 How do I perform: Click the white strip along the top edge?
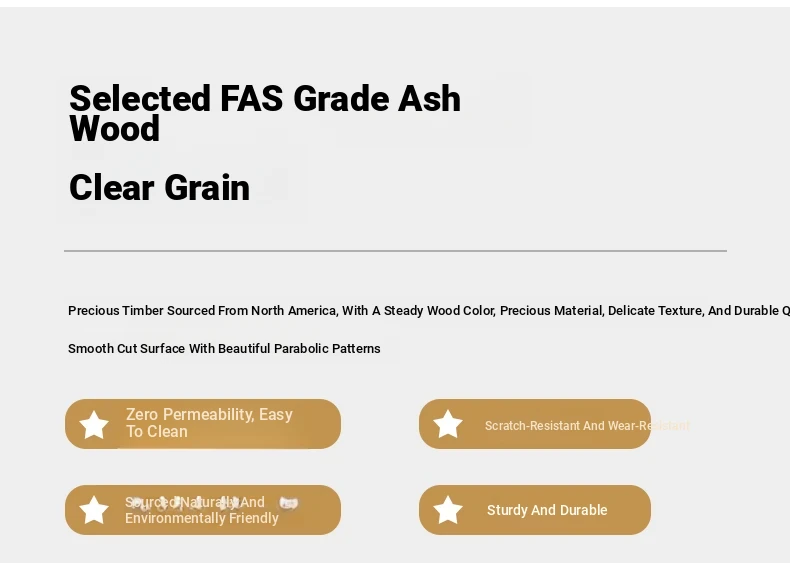click(395, 3)
